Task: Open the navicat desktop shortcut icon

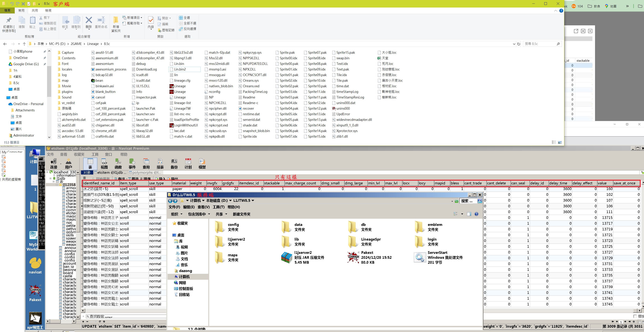Action: [35, 266]
